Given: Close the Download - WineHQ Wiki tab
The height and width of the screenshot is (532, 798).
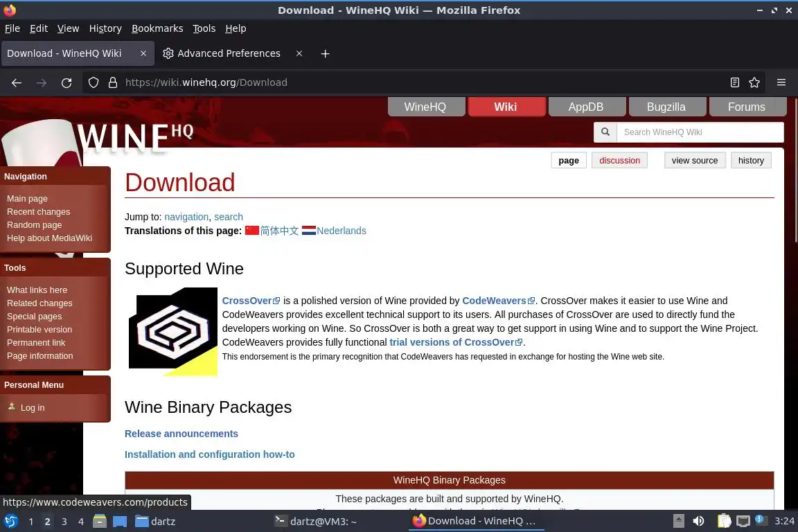Looking at the screenshot, I should (143, 53).
